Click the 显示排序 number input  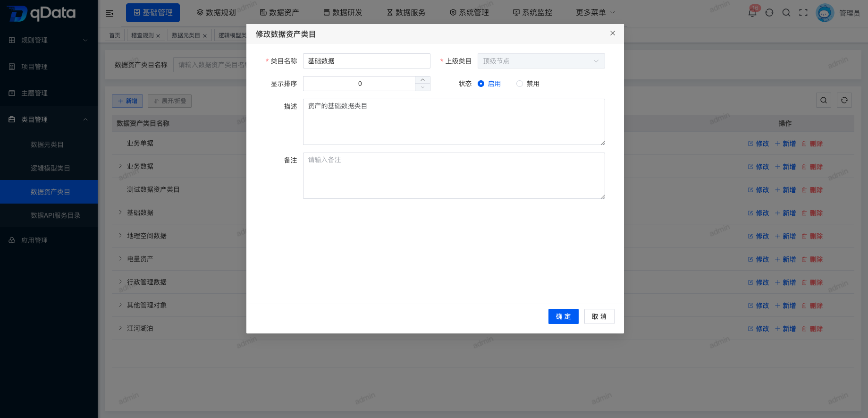(x=360, y=84)
